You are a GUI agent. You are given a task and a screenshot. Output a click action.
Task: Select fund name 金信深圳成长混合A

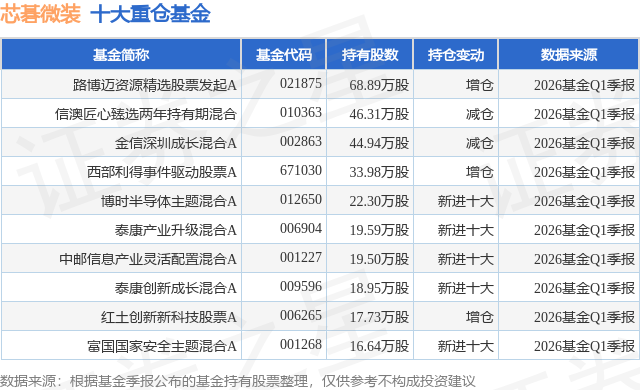(176, 143)
